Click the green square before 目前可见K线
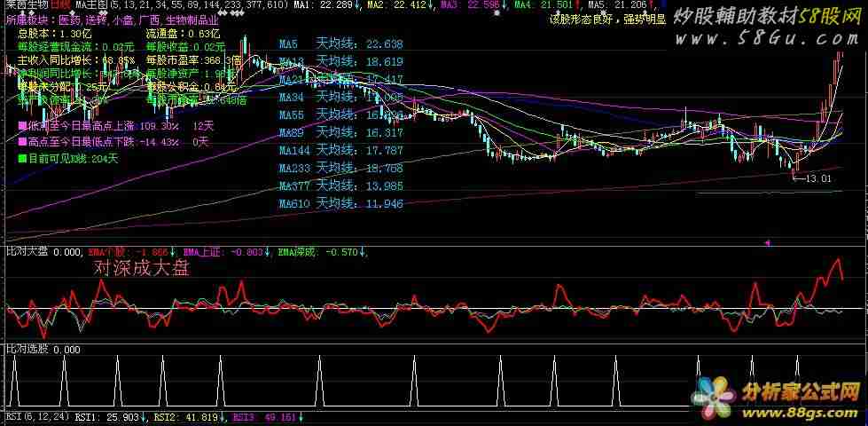Image resolution: width=868 pixels, height=426 pixels. click(x=22, y=159)
